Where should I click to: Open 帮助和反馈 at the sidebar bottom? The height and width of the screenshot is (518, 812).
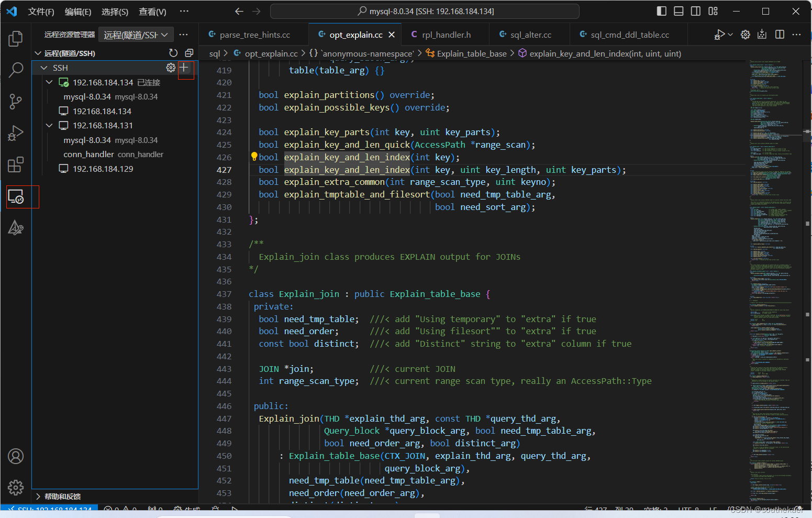click(61, 496)
